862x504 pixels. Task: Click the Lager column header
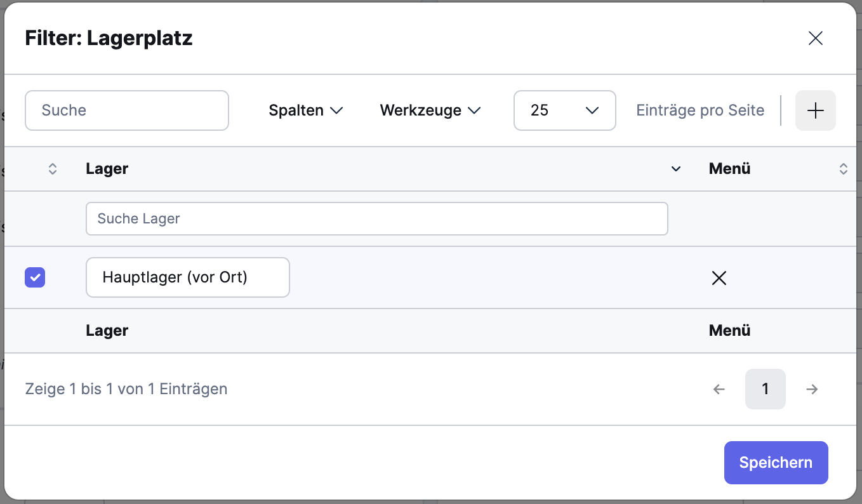click(x=107, y=169)
